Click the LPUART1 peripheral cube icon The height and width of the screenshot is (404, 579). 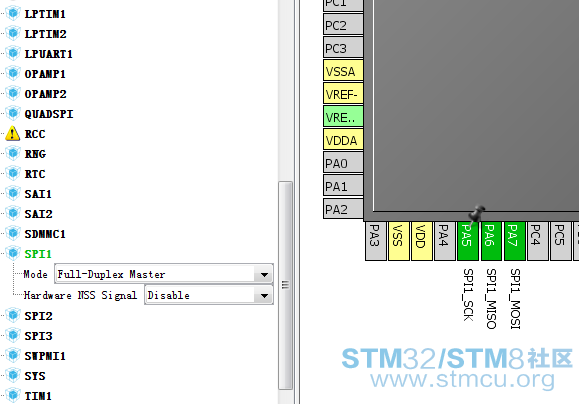pyautogui.click(x=13, y=53)
